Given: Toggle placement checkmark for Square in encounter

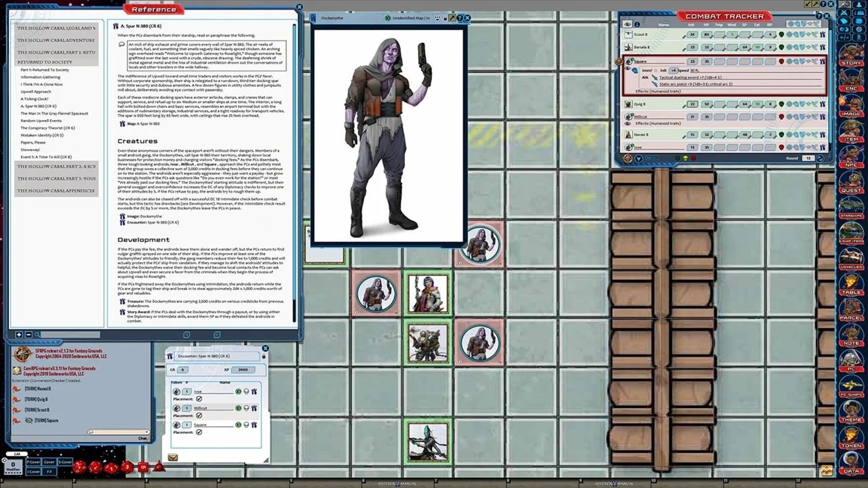Looking at the screenshot, I should (x=199, y=432).
